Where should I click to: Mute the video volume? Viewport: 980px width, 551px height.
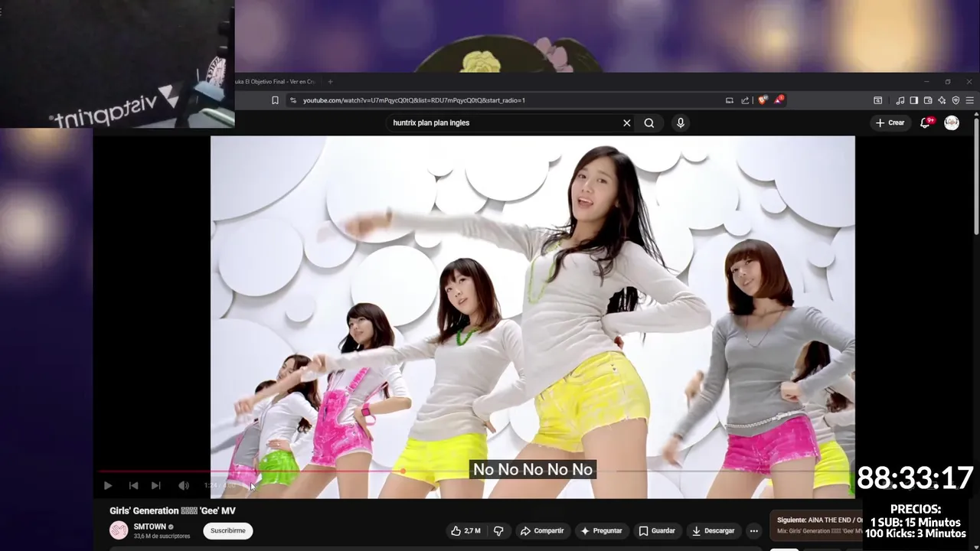pyautogui.click(x=184, y=485)
